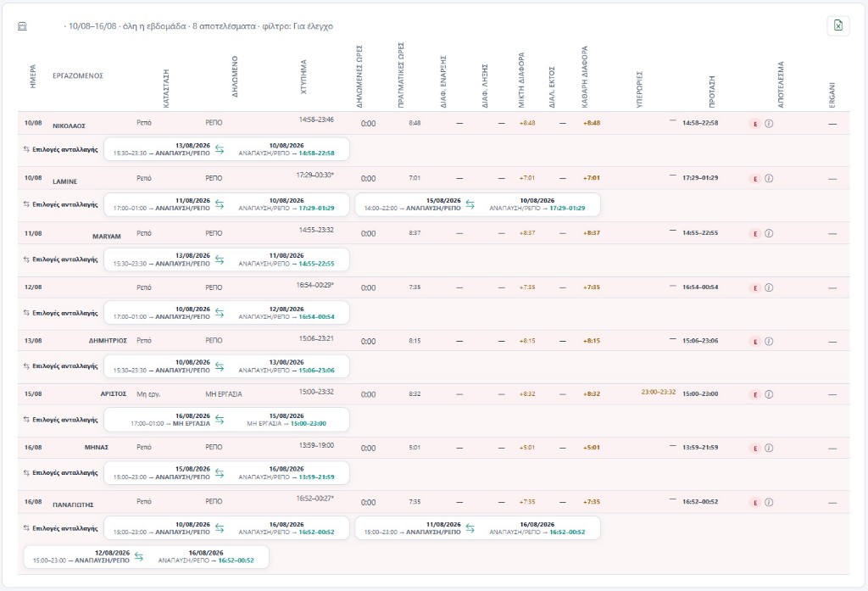This screenshot has width=868, height=591.
Task: Click the E badge in LAMINE row
Action: tap(755, 178)
